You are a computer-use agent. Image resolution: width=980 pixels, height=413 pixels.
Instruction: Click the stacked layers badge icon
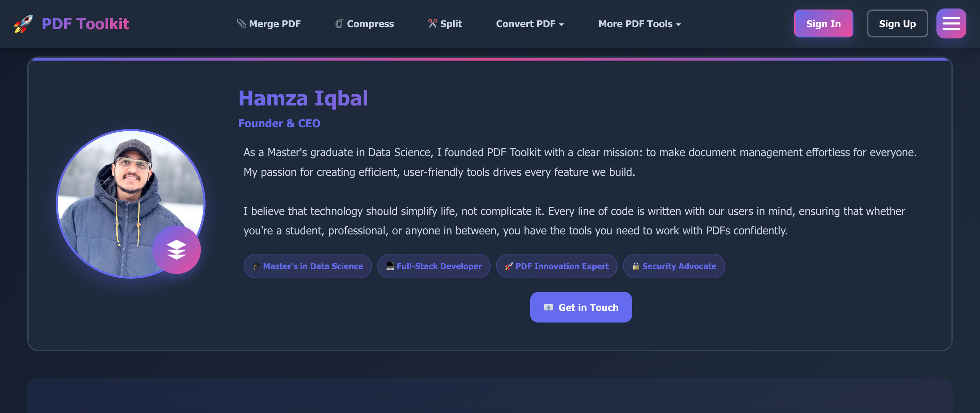[x=177, y=250]
